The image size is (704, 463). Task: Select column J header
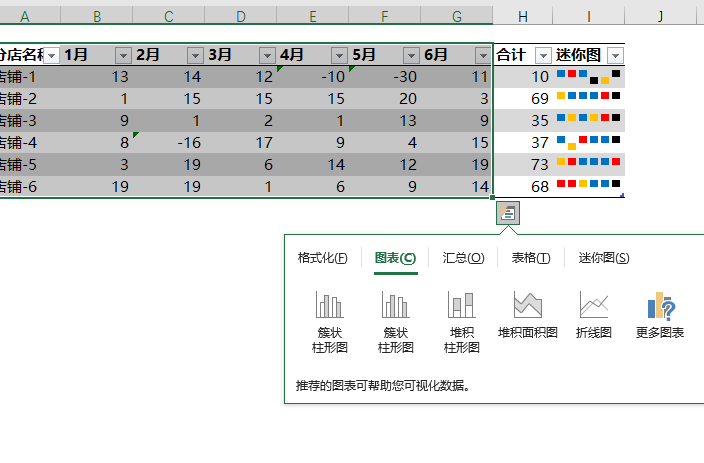[x=660, y=16]
